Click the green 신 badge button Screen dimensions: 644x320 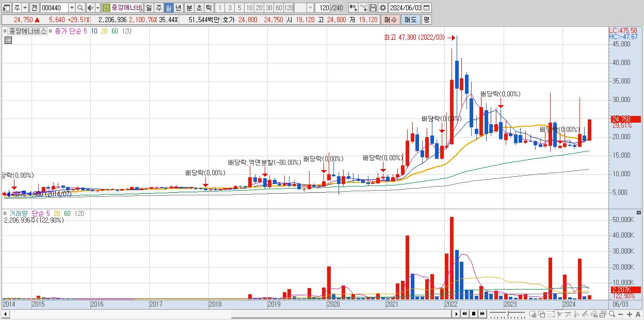(106, 8)
